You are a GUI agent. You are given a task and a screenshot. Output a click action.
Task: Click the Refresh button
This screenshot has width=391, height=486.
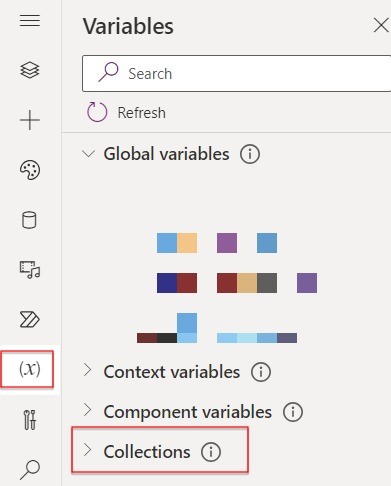[x=126, y=112]
